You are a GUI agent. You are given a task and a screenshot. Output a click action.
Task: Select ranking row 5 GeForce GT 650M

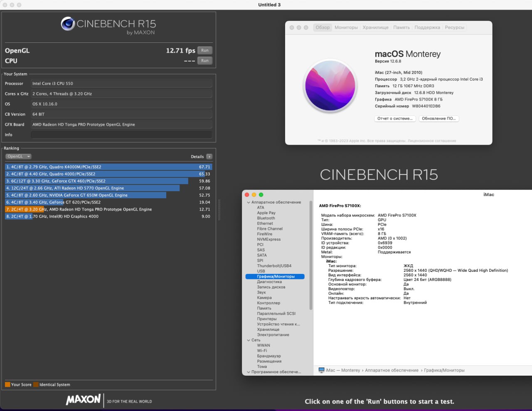(x=108, y=195)
